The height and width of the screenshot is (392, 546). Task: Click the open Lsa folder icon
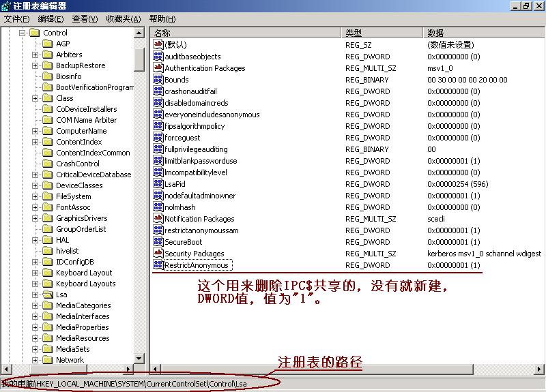click(x=47, y=295)
